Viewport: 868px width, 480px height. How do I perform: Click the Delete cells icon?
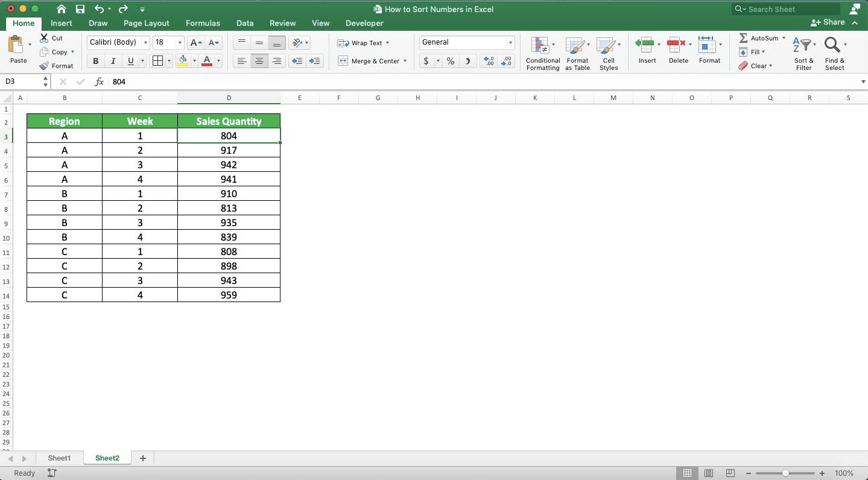click(x=676, y=44)
